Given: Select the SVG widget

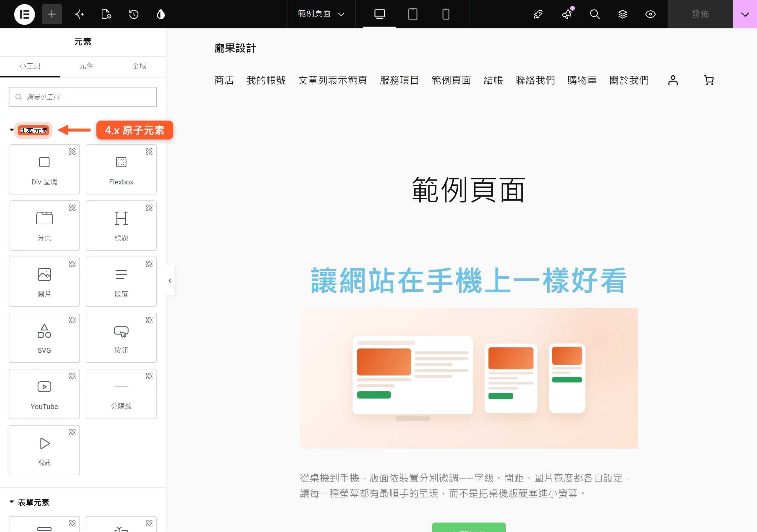Looking at the screenshot, I should (x=44, y=338).
